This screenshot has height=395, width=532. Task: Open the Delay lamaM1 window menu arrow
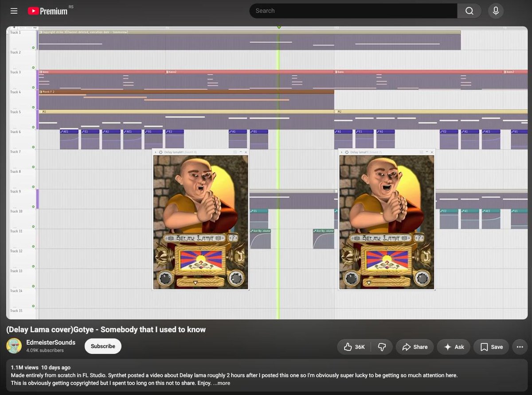[156, 152]
